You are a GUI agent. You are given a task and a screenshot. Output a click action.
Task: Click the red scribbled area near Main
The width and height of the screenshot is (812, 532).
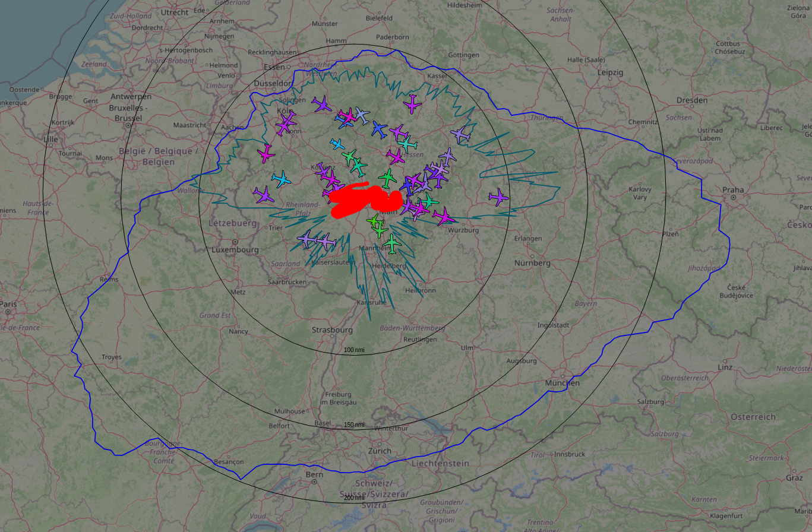364,198
